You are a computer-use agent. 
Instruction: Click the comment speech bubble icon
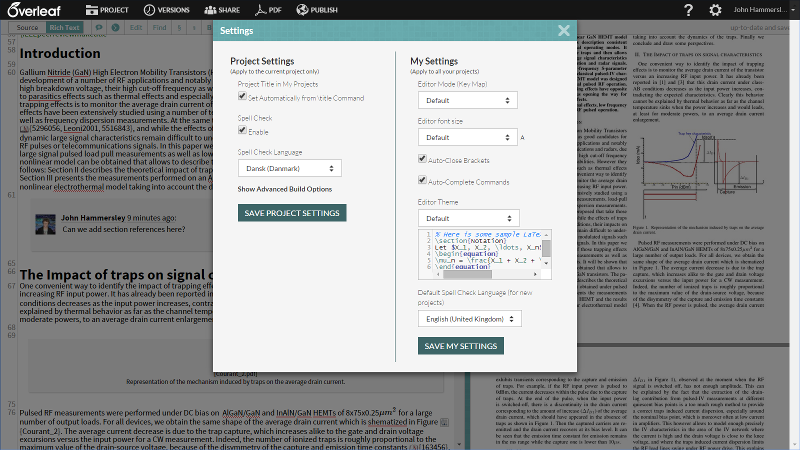coord(99,28)
